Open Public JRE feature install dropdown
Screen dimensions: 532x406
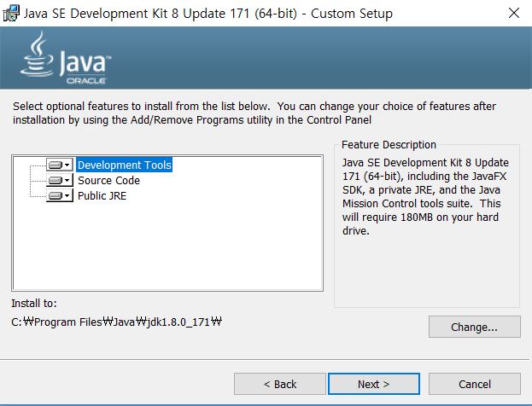(x=60, y=195)
